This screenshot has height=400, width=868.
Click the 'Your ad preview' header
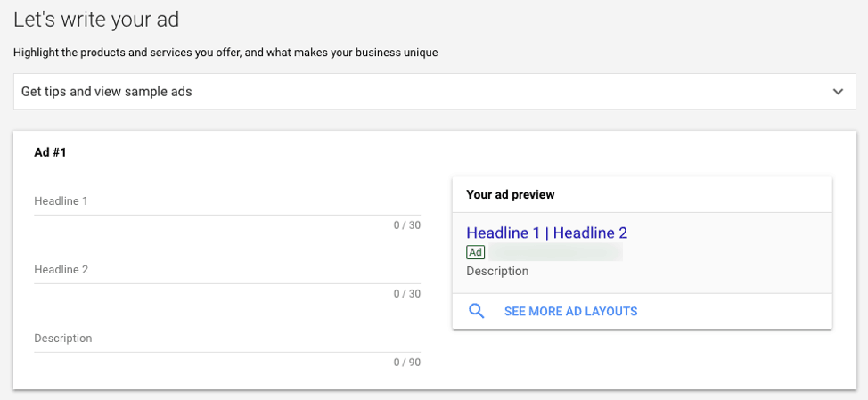[x=511, y=194]
